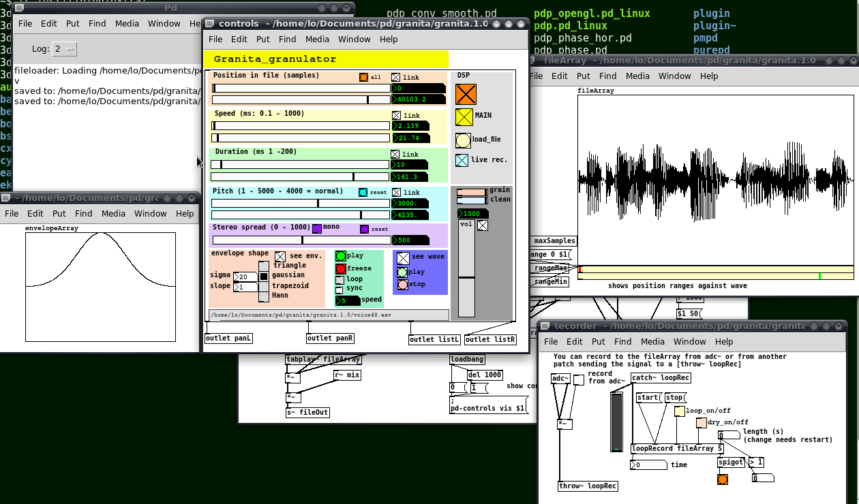Click the green play bang
The width and height of the screenshot is (859, 504).
(x=340, y=256)
